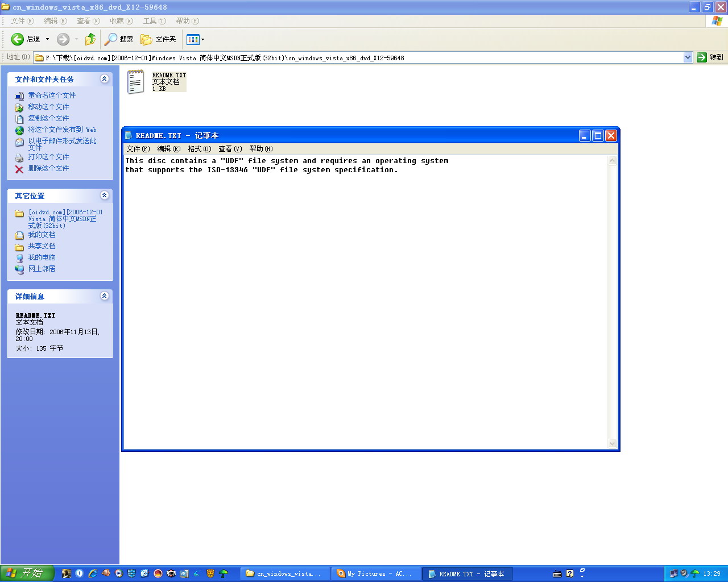728x582 pixels.
Task: Open 共享文档 in other places
Action: pos(42,246)
